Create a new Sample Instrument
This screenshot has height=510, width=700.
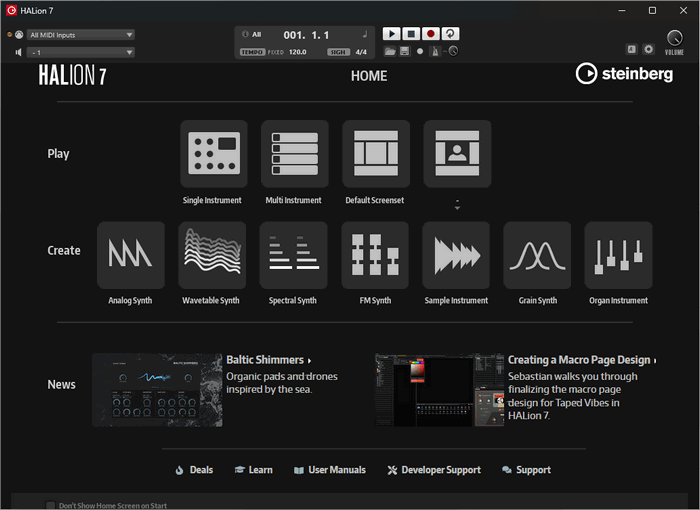click(456, 255)
